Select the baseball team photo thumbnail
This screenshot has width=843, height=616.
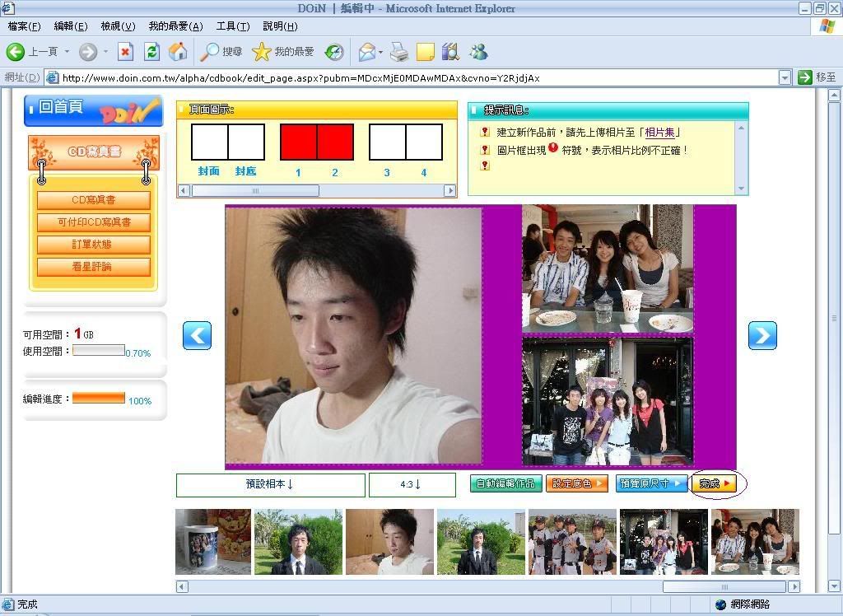point(572,542)
